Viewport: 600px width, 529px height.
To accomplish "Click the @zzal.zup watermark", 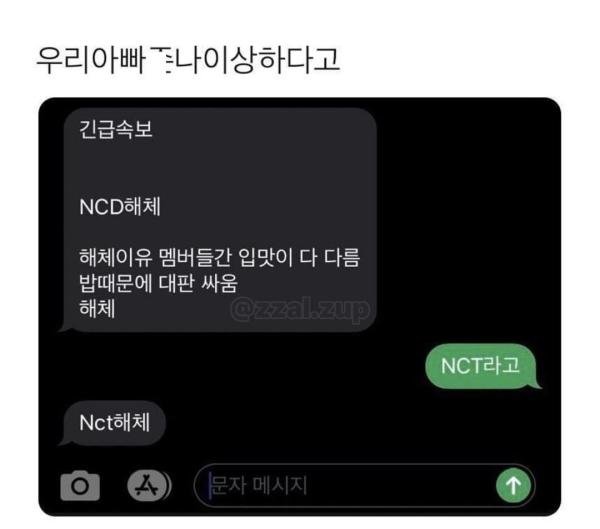I will point(300,309).
